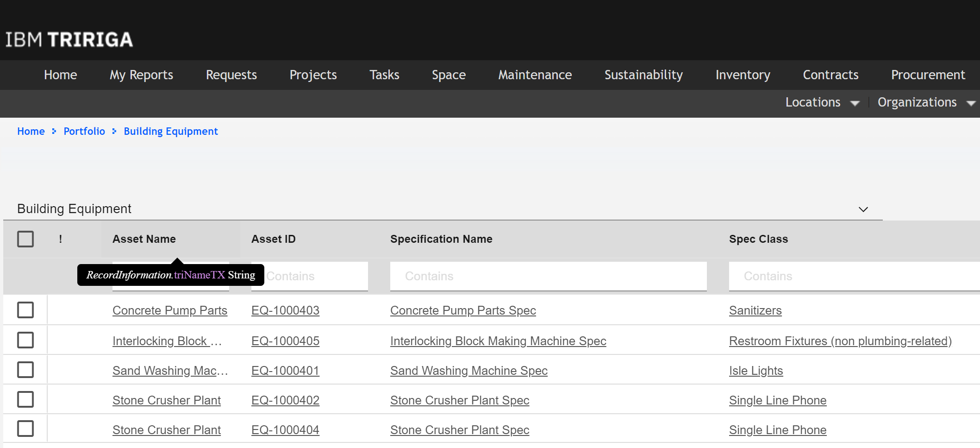980x448 pixels.
Task: Open Stone Crusher Plant Spec in EQ-1000402 row
Action: pyautogui.click(x=460, y=400)
